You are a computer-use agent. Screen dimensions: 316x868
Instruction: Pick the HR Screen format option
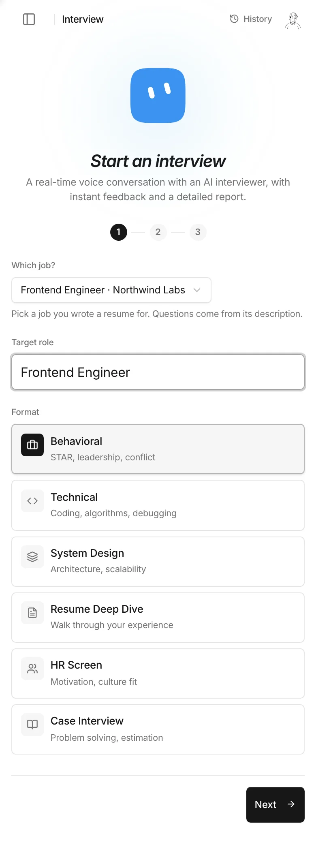point(158,673)
